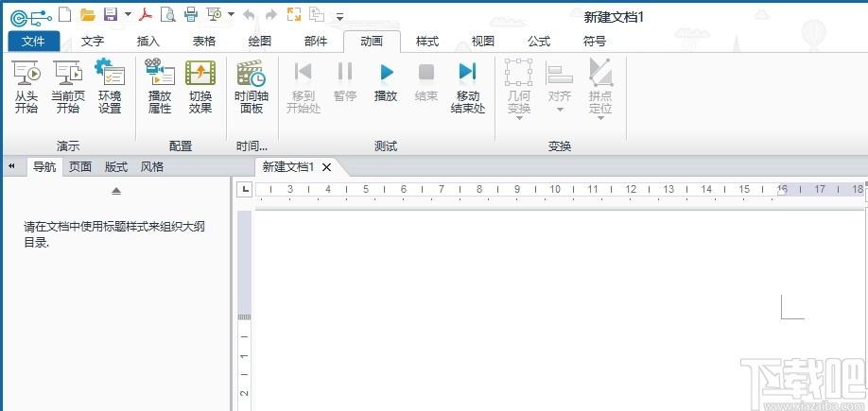Image resolution: width=868 pixels, height=411 pixels.
Task: Switch to the 版式 panel tab
Action: tap(116, 166)
